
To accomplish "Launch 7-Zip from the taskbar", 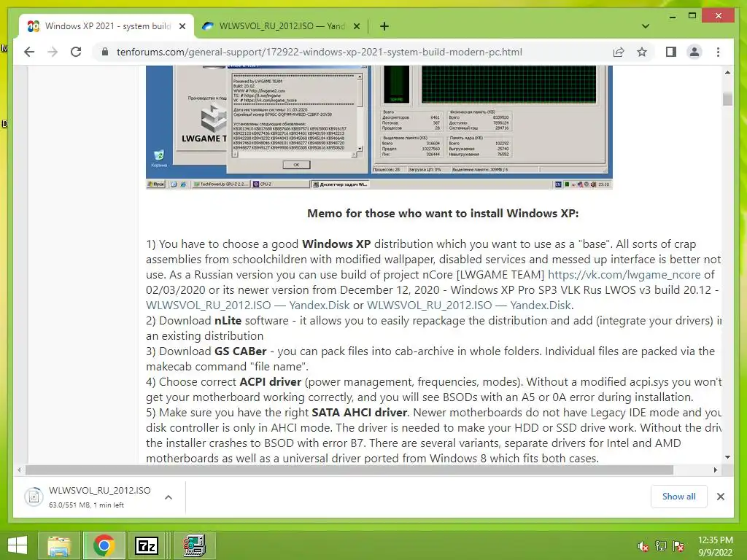I will click(147, 545).
